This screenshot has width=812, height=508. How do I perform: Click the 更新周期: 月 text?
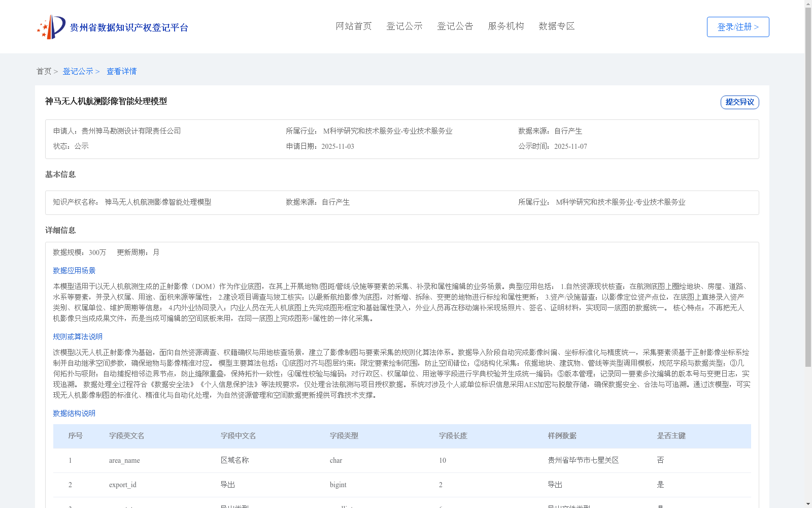pos(138,252)
